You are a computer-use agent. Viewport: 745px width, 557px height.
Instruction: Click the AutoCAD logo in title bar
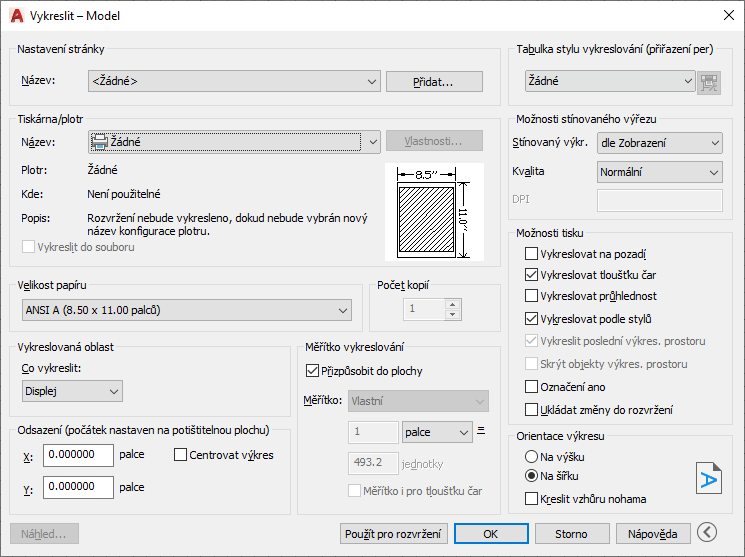pyautogui.click(x=17, y=16)
